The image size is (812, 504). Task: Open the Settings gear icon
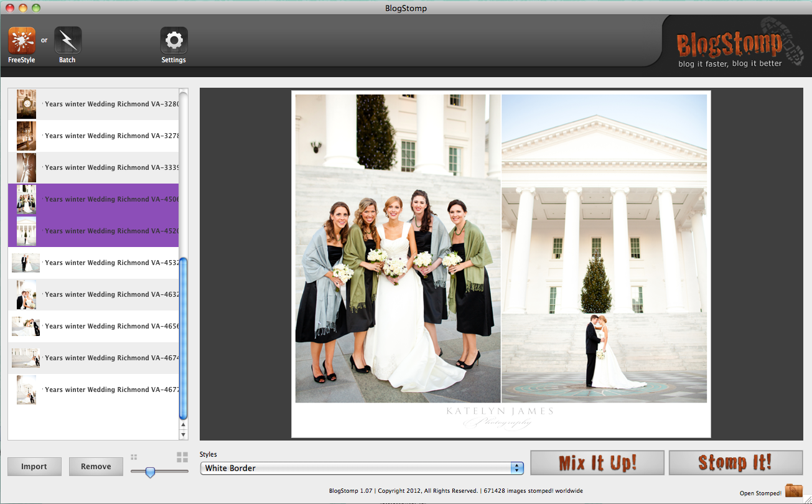pos(174,40)
